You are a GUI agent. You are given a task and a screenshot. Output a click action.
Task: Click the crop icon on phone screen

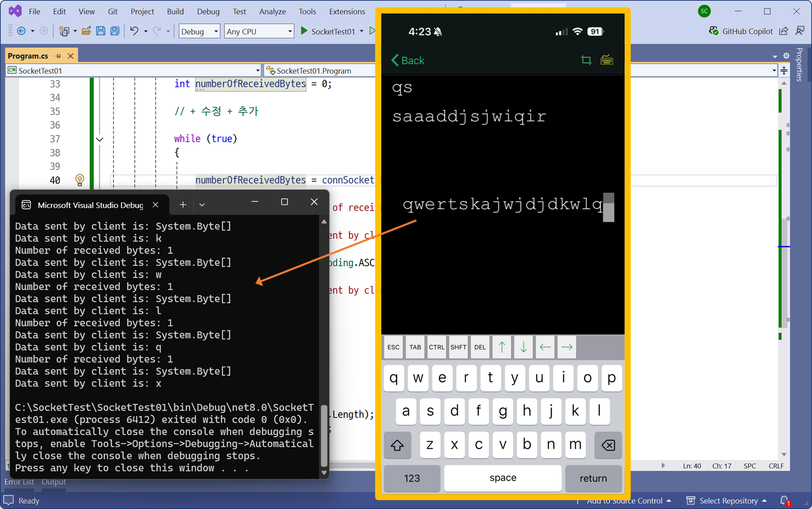[x=586, y=60]
